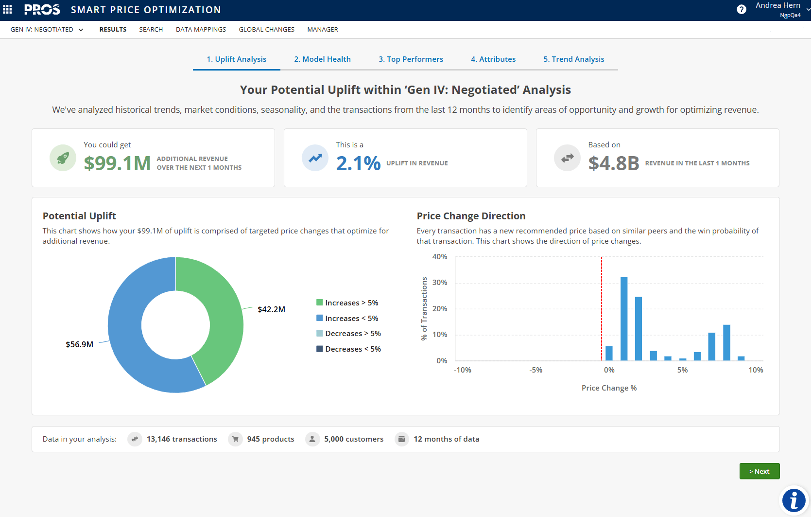Screen dimensions: 812x517
Task: Click the calendar months of data icon
Action: (x=402, y=439)
